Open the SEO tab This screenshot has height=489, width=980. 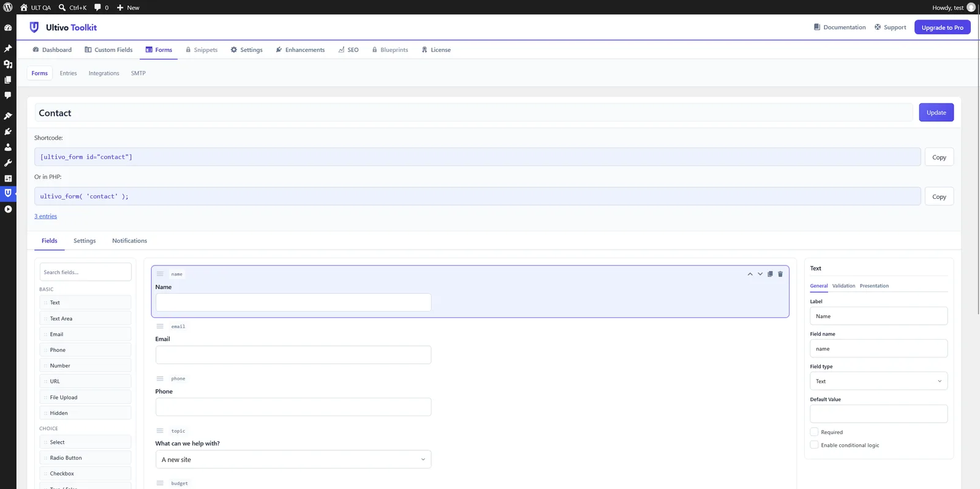click(349, 50)
